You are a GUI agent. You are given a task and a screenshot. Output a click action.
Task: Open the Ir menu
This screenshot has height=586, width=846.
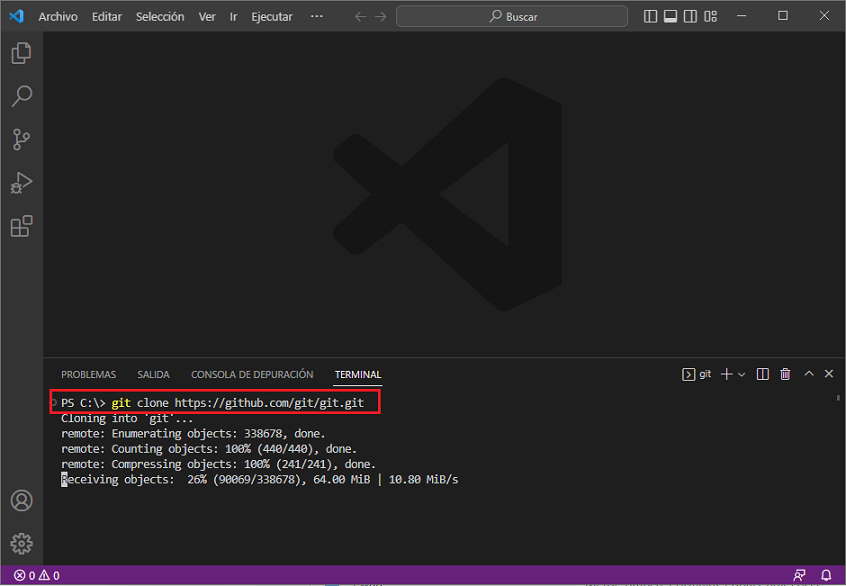pyautogui.click(x=233, y=17)
